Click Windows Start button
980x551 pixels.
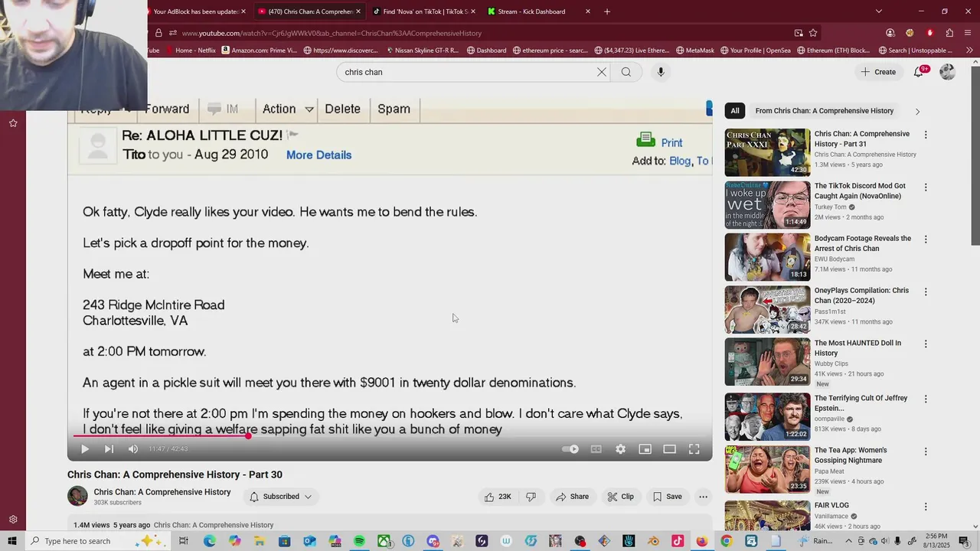pyautogui.click(x=12, y=541)
